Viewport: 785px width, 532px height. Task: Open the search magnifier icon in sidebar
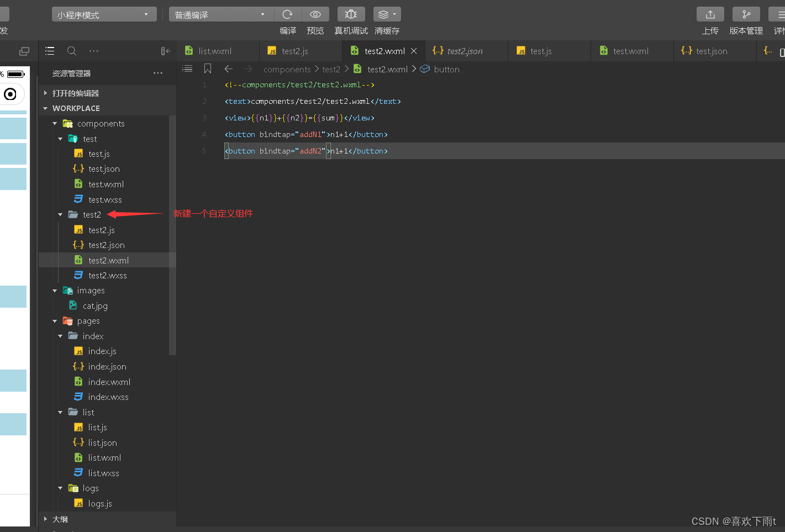pyautogui.click(x=72, y=51)
